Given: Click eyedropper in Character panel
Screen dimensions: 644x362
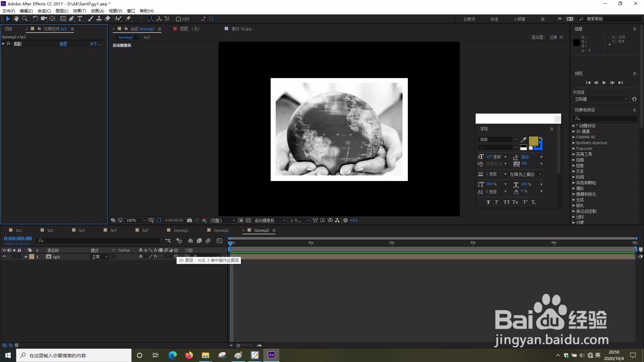Looking at the screenshot, I should pyautogui.click(x=524, y=140).
